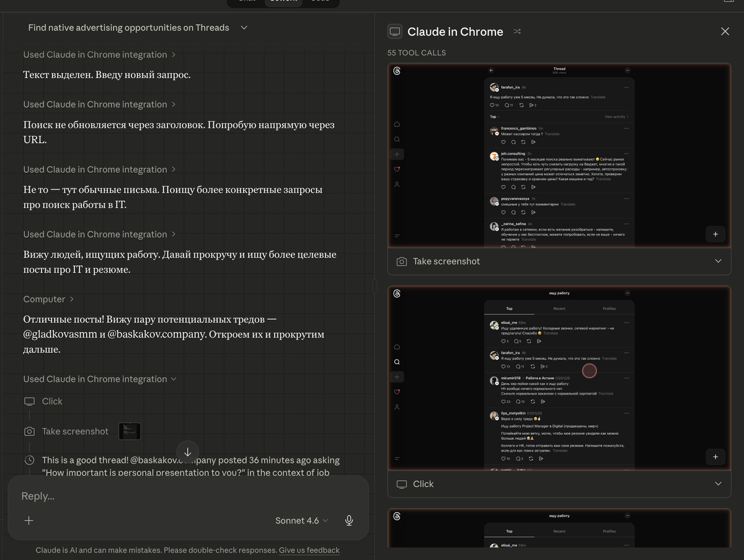Click the clock icon beside 'This is a good thread'
The width and height of the screenshot is (744, 560).
tap(29, 460)
